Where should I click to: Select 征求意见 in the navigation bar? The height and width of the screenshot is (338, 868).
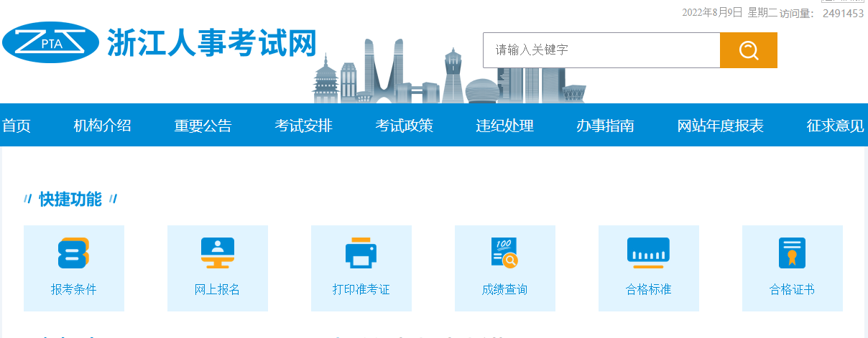[835, 126]
